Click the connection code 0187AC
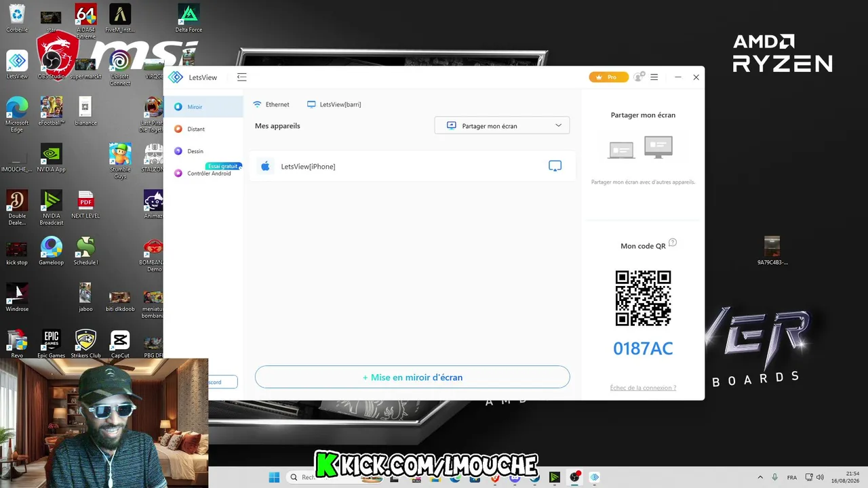This screenshot has width=868, height=488. tap(643, 348)
